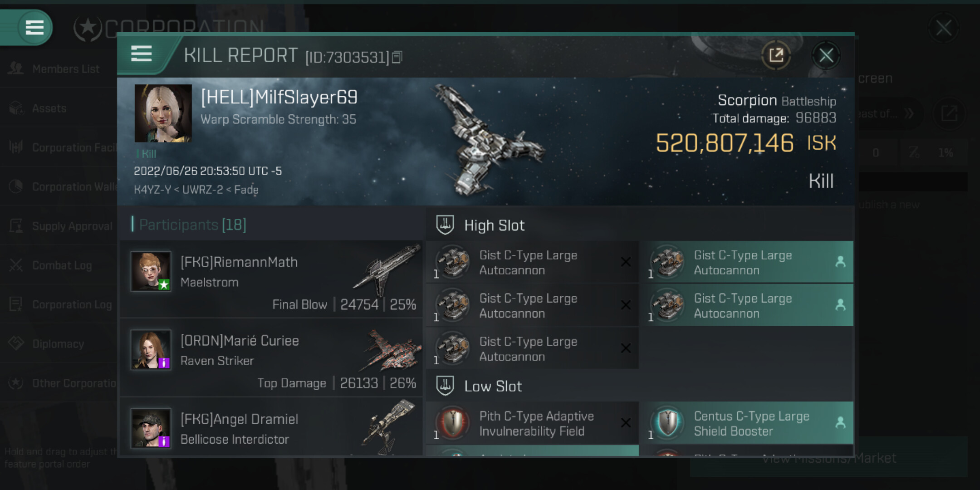
Task: Open the main menu hamburger button
Action: click(x=34, y=28)
